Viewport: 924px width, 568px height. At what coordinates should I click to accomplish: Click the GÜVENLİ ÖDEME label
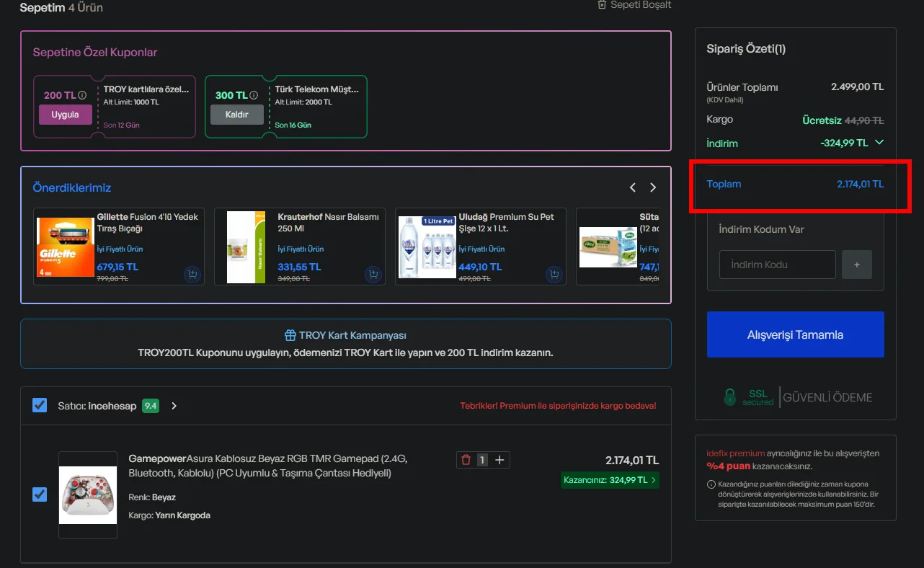(828, 397)
